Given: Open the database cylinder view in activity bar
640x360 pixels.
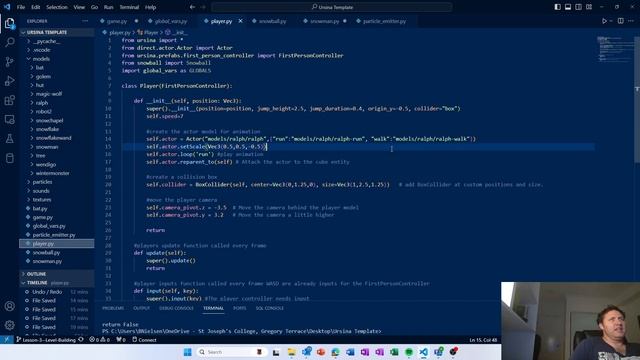Looking at the screenshot, I should pyautogui.click(x=9, y=158).
